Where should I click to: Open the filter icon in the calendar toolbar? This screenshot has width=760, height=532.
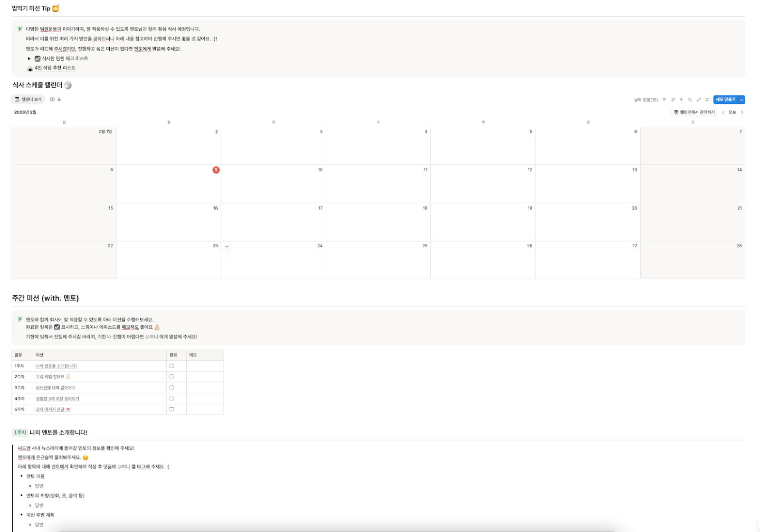click(664, 100)
